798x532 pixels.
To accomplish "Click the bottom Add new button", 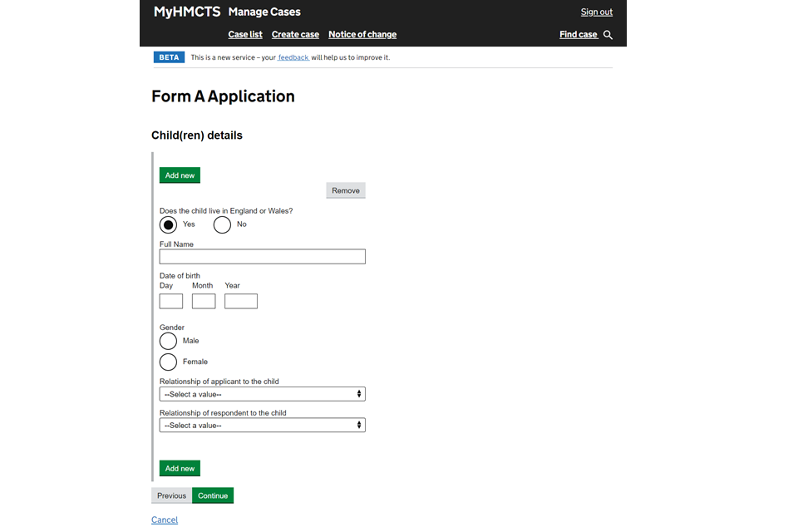I will (180, 468).
